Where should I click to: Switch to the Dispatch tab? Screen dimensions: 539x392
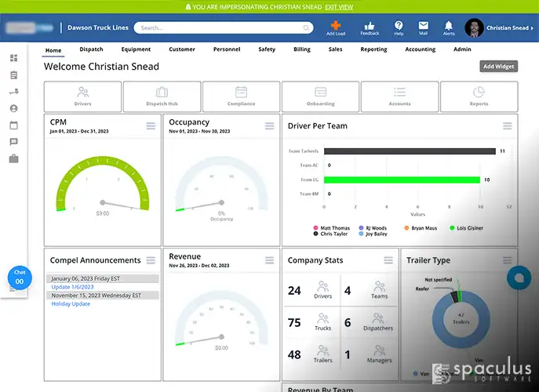91,49
